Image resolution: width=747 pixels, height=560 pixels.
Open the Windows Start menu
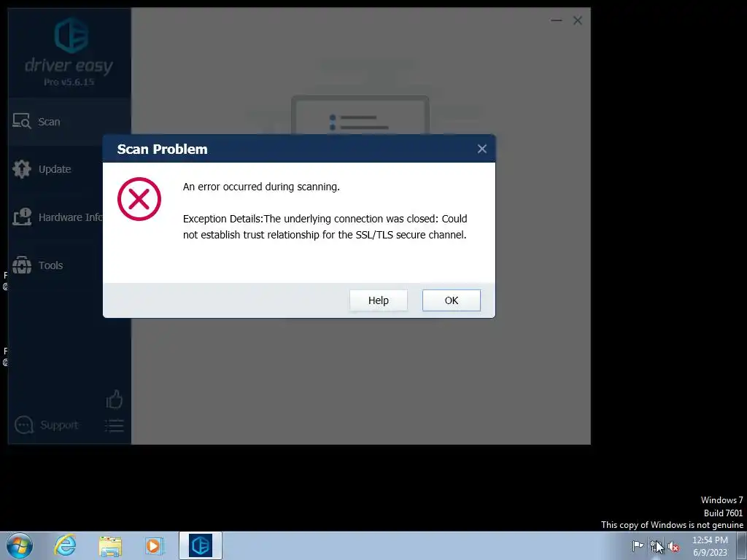[20, 545]
